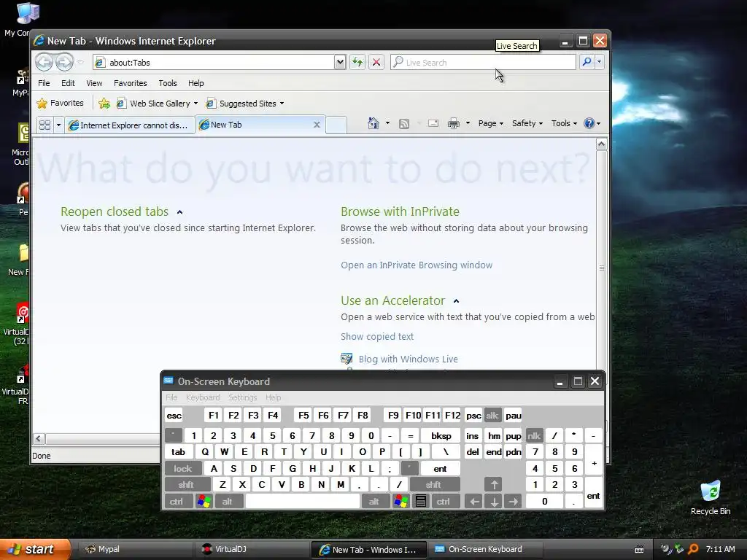Collapse the Reopen closed tabs section
Image resolution: width=747 pixels, height=560 pixels.
(x=179, y=212)
